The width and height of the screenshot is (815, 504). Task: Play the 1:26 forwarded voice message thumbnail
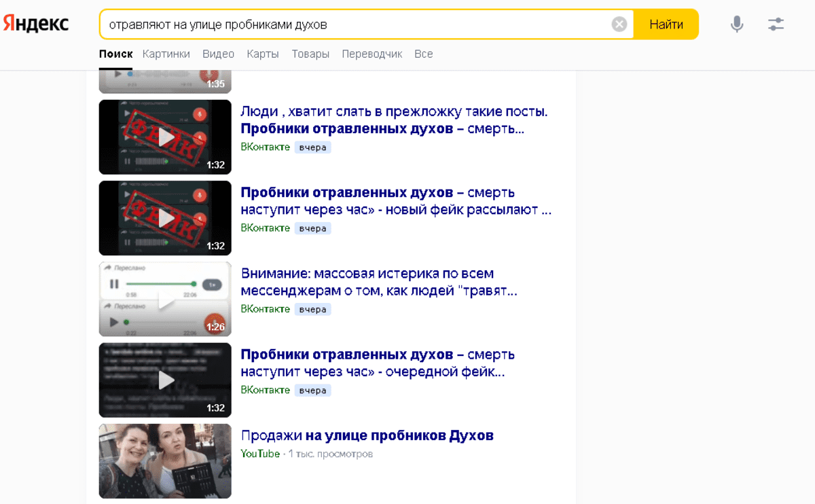(165, 299)
